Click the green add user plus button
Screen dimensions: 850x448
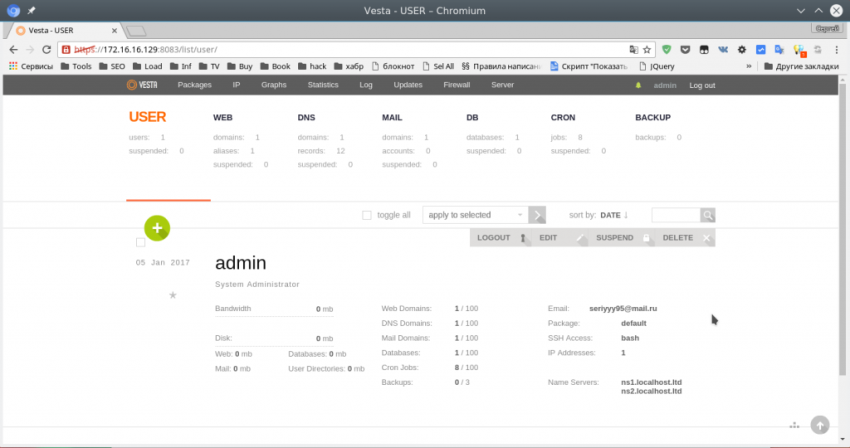pyautogui.click(x=158, y=227)
